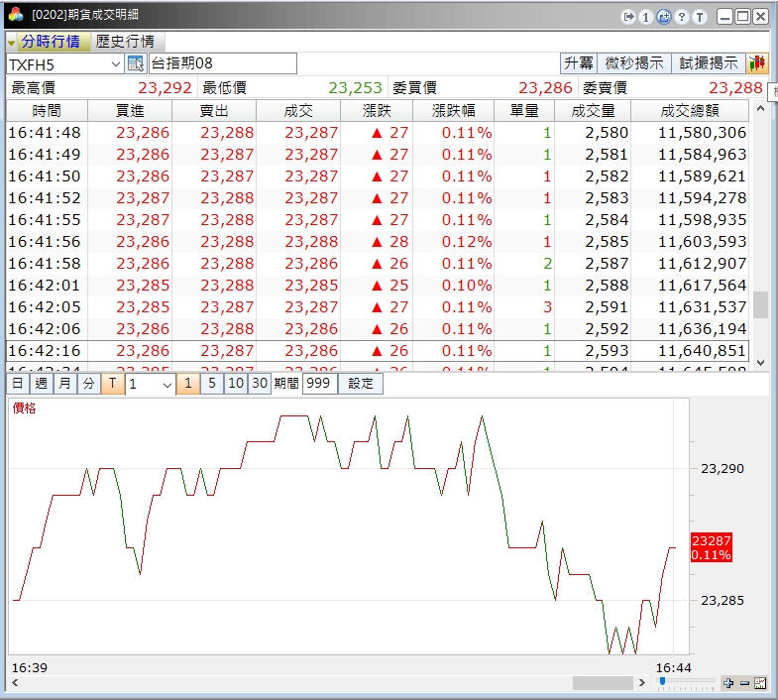Viewport: 778px width, 700px height.
Task: Click the add-window icon in title bar
Action: tap(664, 17)
